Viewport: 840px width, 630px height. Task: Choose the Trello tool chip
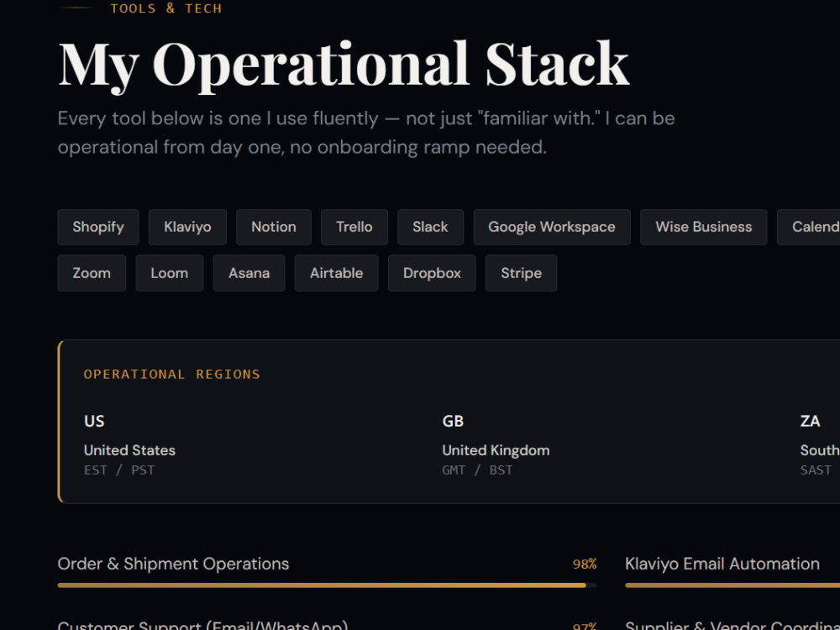(354, 227)
